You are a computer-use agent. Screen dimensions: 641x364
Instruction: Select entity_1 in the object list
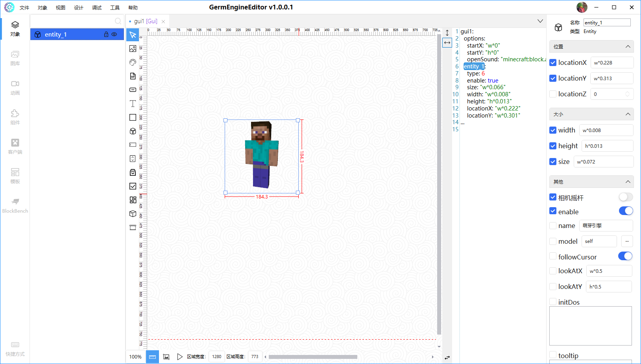point(77,35)
